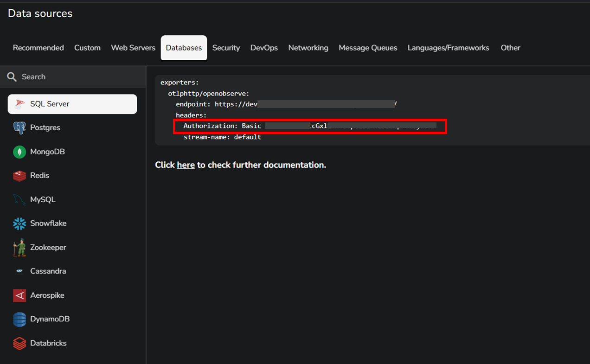Open the Redis data source icon
Image resolution: width=590 pixels, height=364 pixels.
tap(19, 175)
